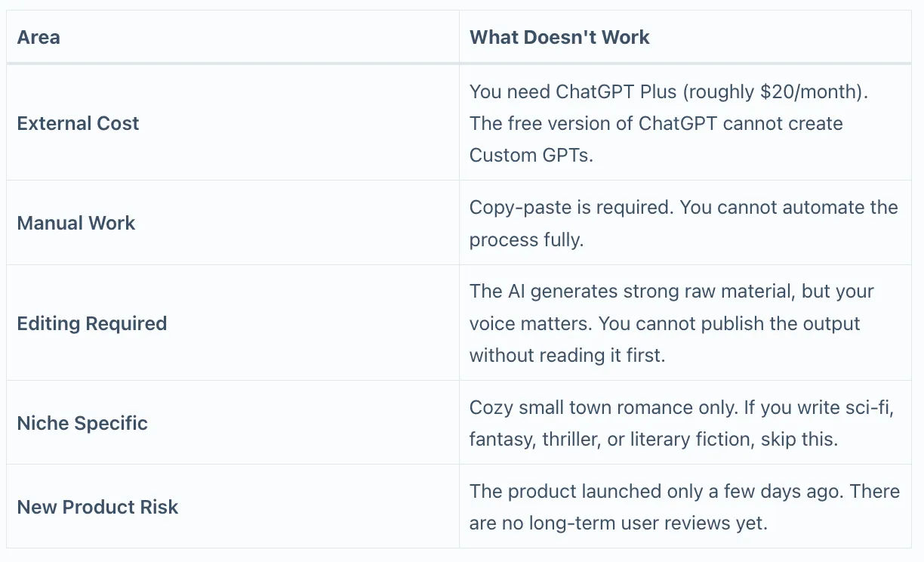
Task: Click "without reading it first." line
Action: (567, 355)
